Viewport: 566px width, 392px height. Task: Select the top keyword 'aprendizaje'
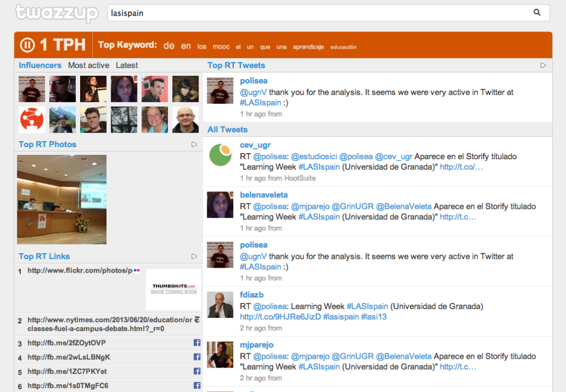coord(308,47)
